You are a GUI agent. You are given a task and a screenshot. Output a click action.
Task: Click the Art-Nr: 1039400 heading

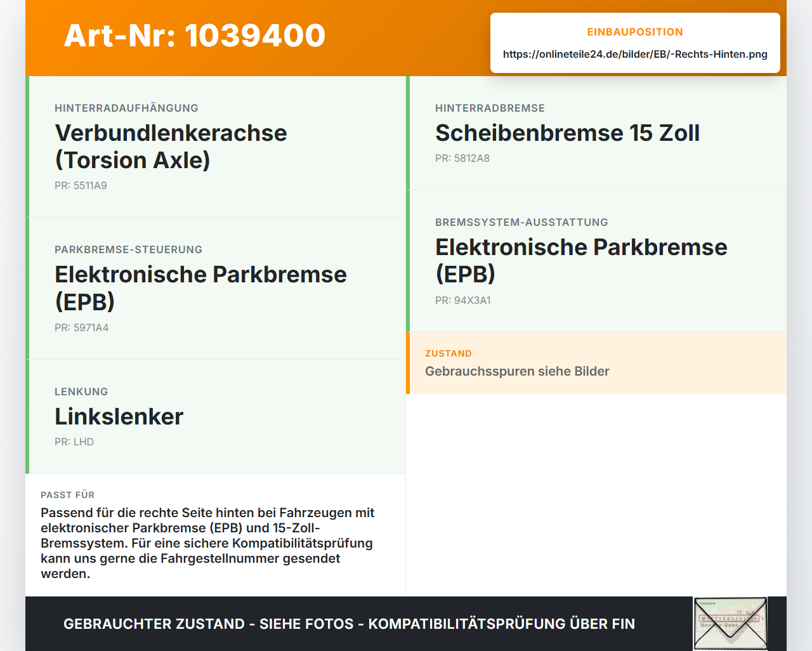(x=195, y=36)
